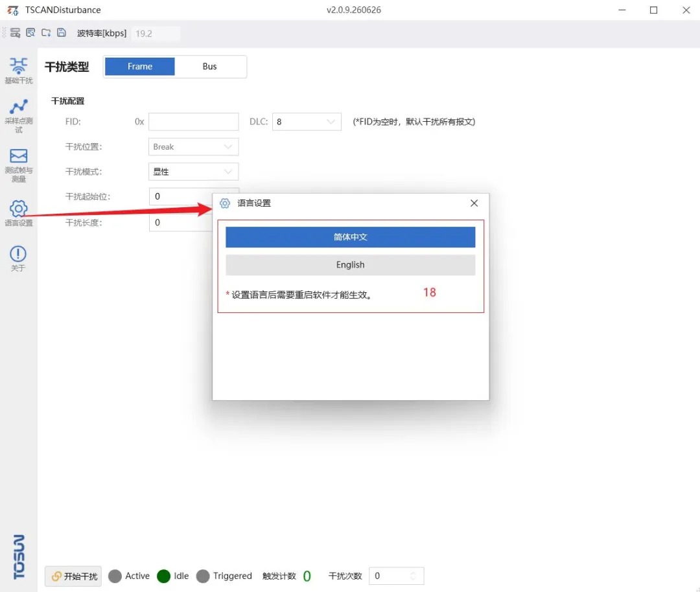Click the gear icon in 语言设置 dialog title

point(225,203)
